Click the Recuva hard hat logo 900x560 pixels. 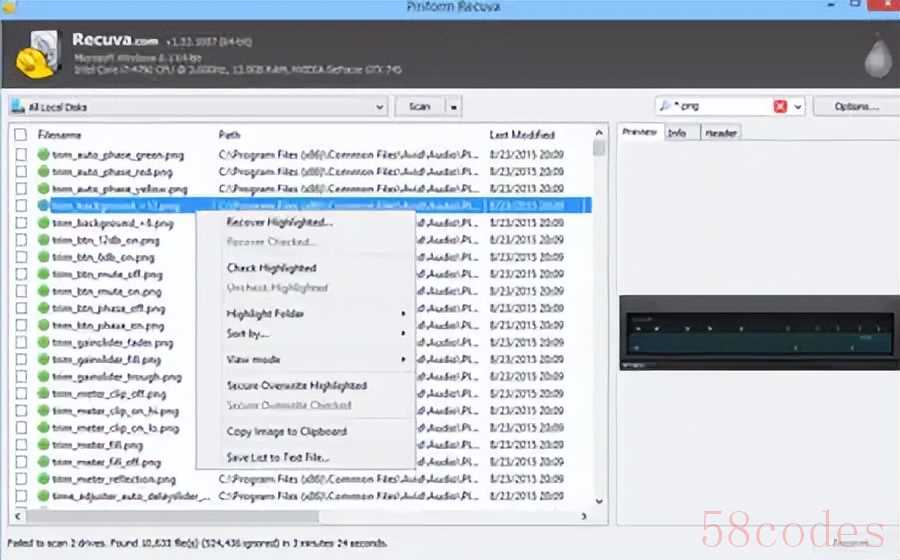tap(37, 55)
